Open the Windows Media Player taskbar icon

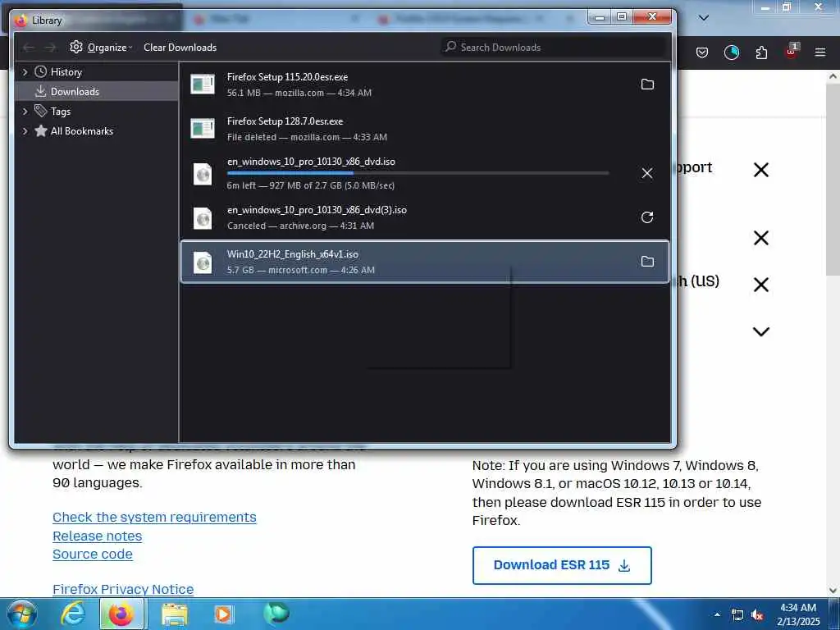click(x=223, y=614)
